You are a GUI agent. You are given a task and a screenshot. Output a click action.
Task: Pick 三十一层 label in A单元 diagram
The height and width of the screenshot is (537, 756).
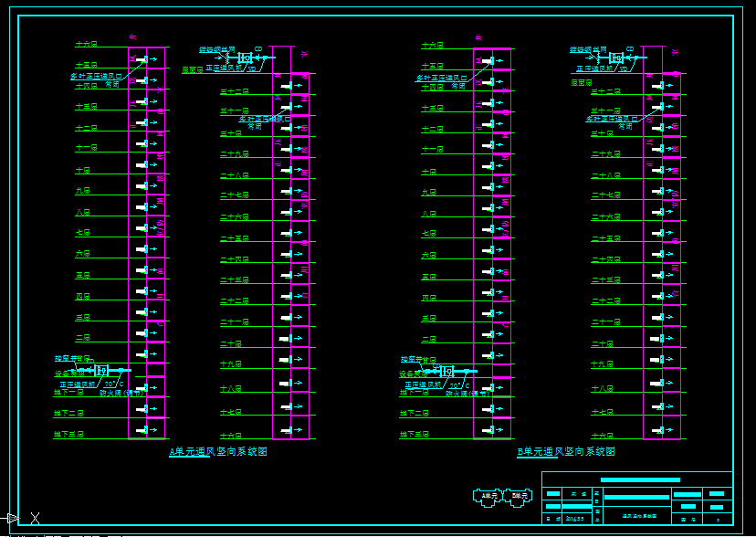tap(235, 111)
